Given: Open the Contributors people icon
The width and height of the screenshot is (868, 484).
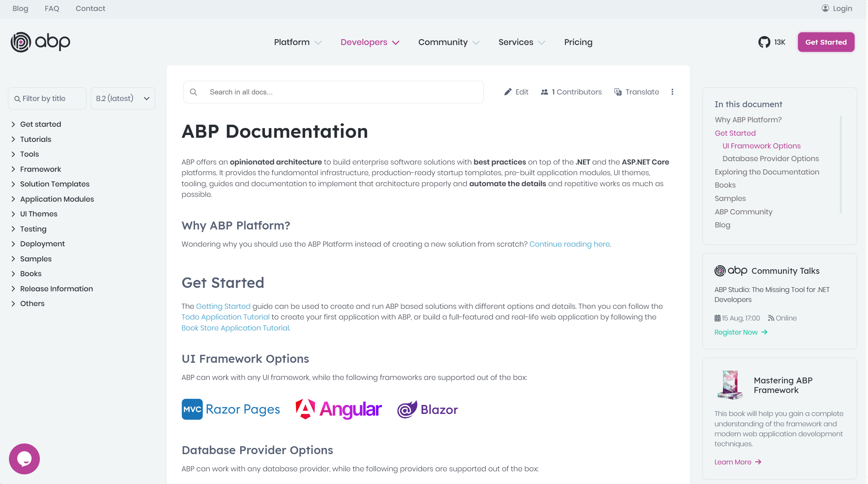Looking at the screenshot, I should (x=544, y=92).
